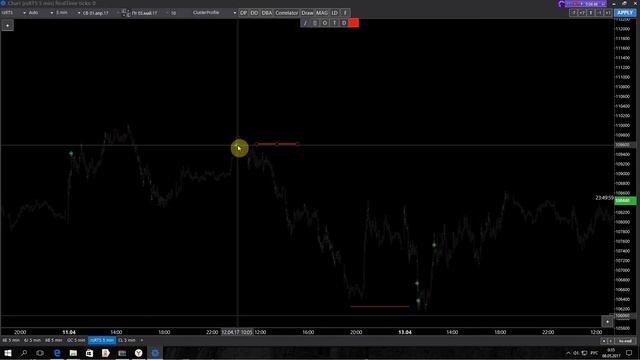Open Microsoft Store from the taskbar
This screenshot has height=360, width=640.
[89, 353]
